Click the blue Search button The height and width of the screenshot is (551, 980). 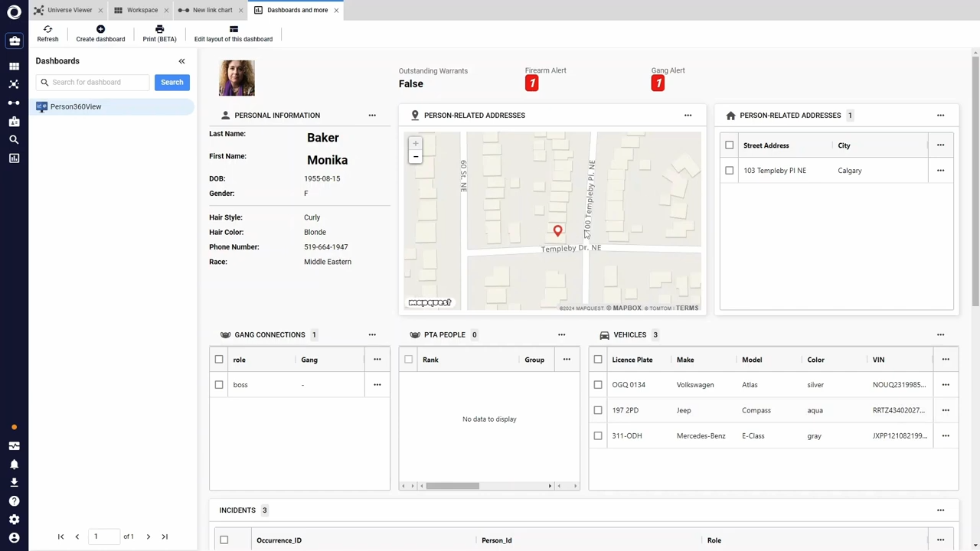171,82
